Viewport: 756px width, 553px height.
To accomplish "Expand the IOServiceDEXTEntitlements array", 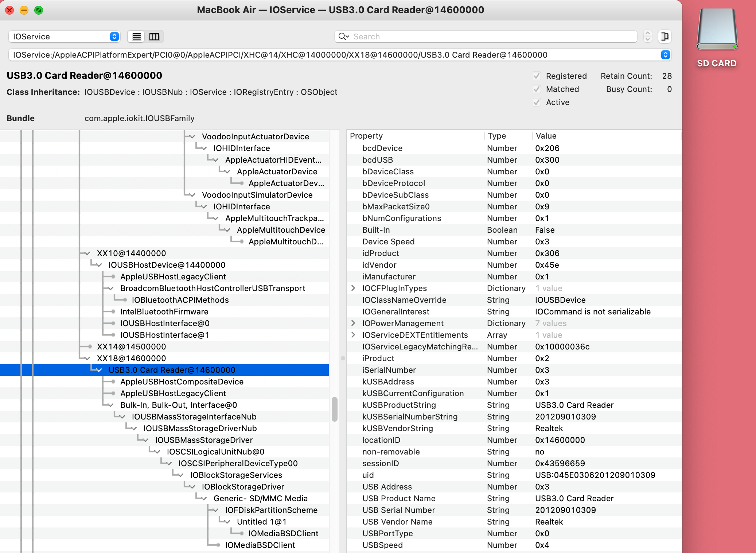I will pyautogui.click(x=353, y=335).
